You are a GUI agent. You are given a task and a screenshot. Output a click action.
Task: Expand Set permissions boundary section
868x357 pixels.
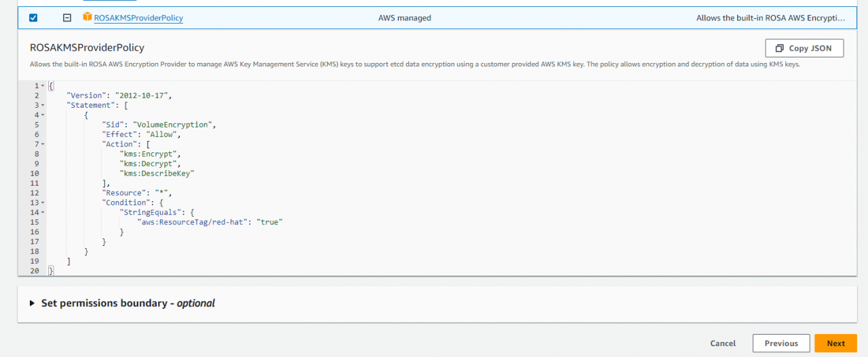[x=122, y=303]
